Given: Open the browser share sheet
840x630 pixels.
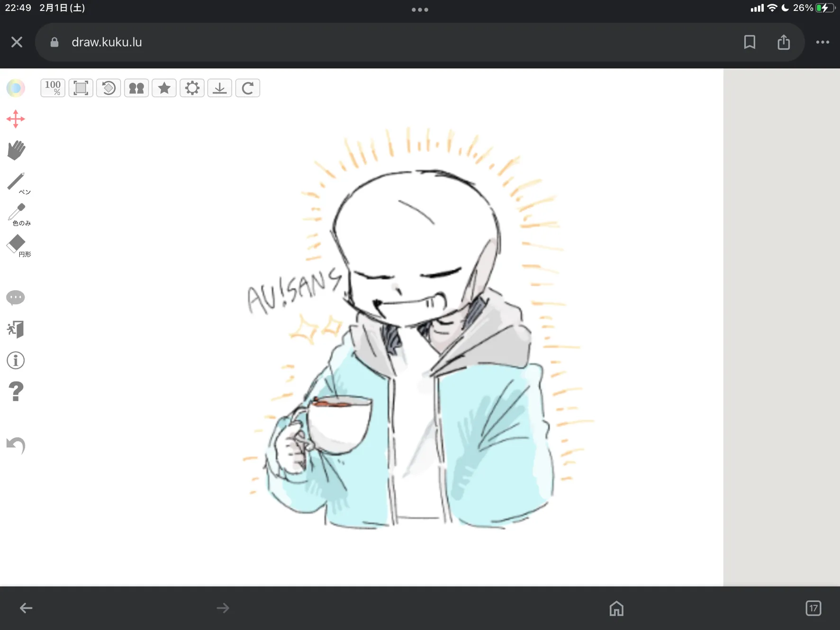Looking at the screenshot, I should pos(784,42).
